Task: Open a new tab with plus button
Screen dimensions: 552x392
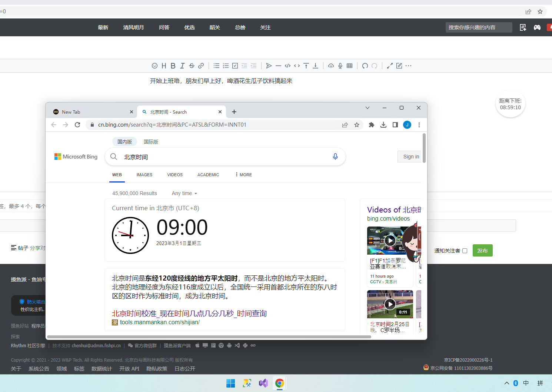Action: (x=234, y=112)
